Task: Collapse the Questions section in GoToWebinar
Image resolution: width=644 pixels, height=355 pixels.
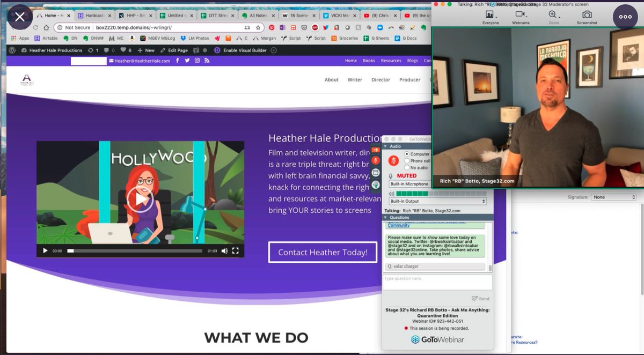Action: [x=386, y=217]
